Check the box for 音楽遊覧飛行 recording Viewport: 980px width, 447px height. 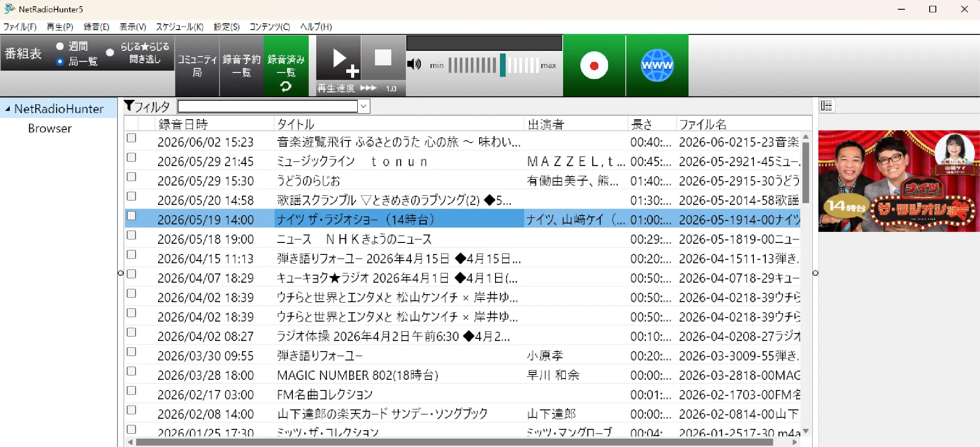point(131,138)
